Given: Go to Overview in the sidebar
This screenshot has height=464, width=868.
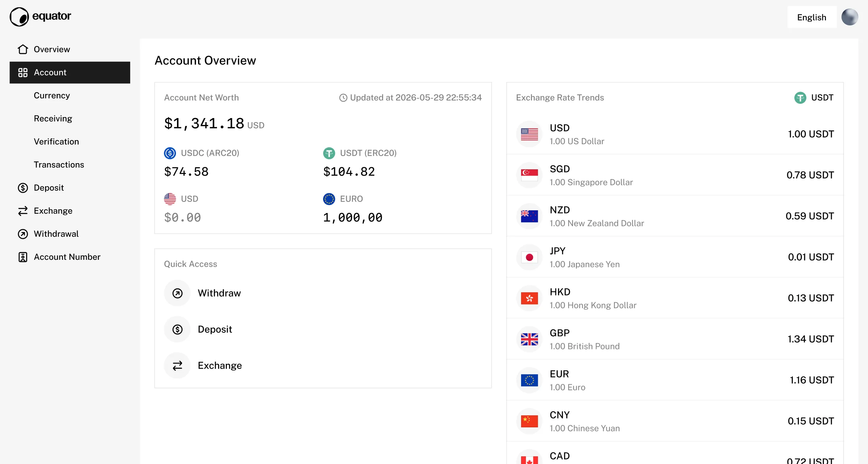Looking at the screenshot, I should [x=70, y=49].
